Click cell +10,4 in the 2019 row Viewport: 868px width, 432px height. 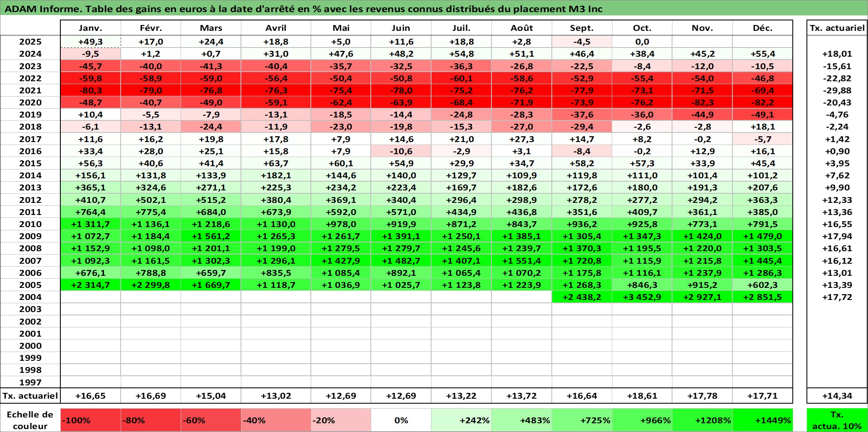pos(90,115)
